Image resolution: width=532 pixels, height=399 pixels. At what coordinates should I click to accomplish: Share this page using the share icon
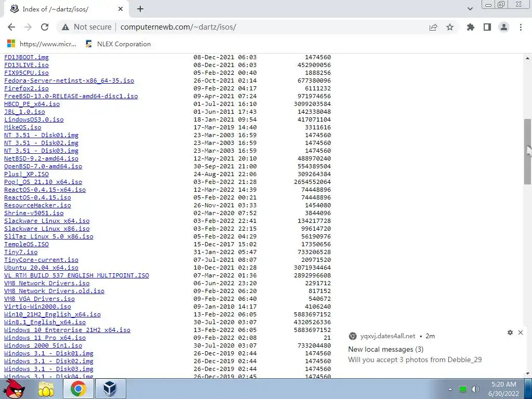pos(433,27)
